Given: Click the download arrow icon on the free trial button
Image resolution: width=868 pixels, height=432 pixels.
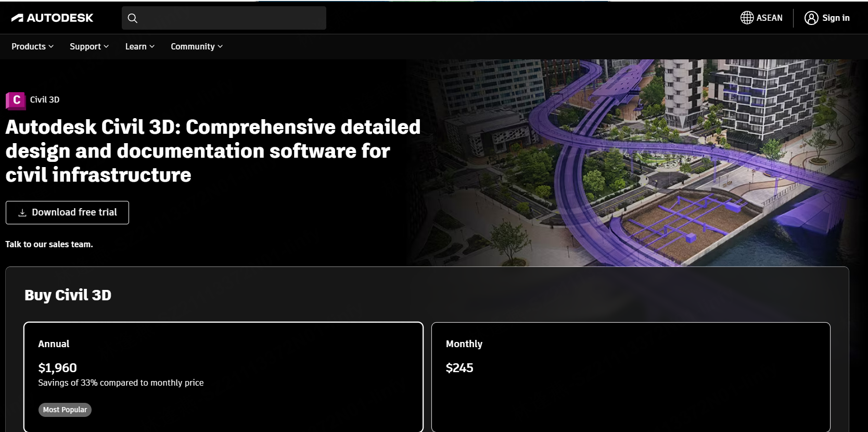Looking at the screenshot, I should tap(22, 212).
